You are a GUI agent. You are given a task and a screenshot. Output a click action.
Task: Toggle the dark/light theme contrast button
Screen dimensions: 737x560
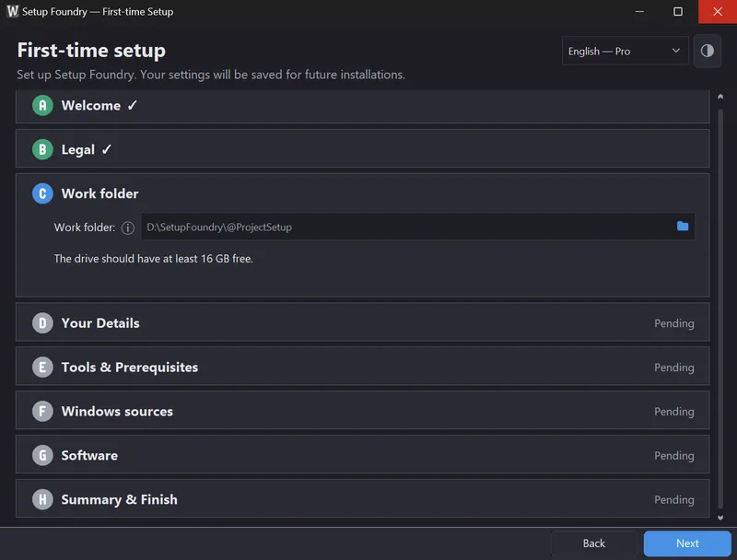tap(707, 51)
